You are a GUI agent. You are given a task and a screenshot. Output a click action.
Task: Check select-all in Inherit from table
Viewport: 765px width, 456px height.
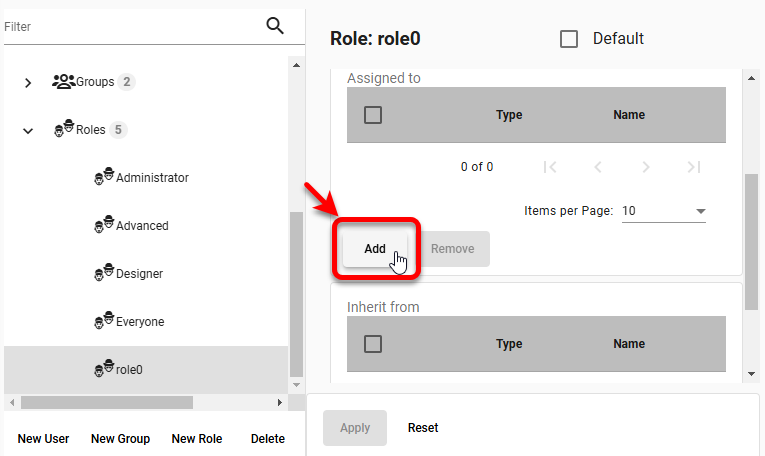tap(373, 344)
